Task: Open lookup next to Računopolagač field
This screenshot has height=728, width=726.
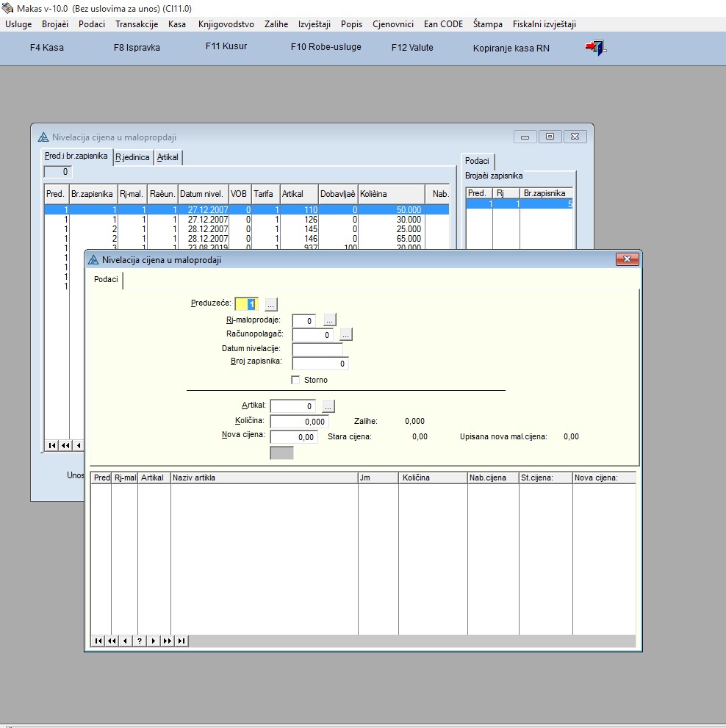Action: click(346, 335)
